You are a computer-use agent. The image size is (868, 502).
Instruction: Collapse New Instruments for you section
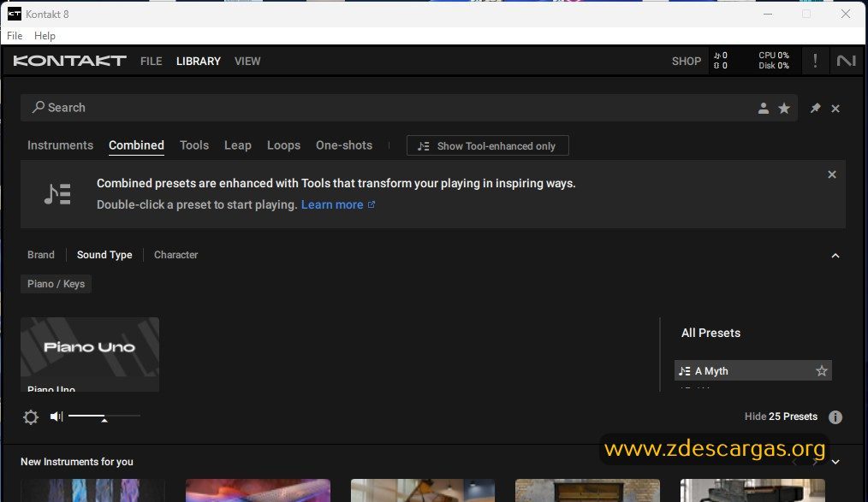(835, 462)
